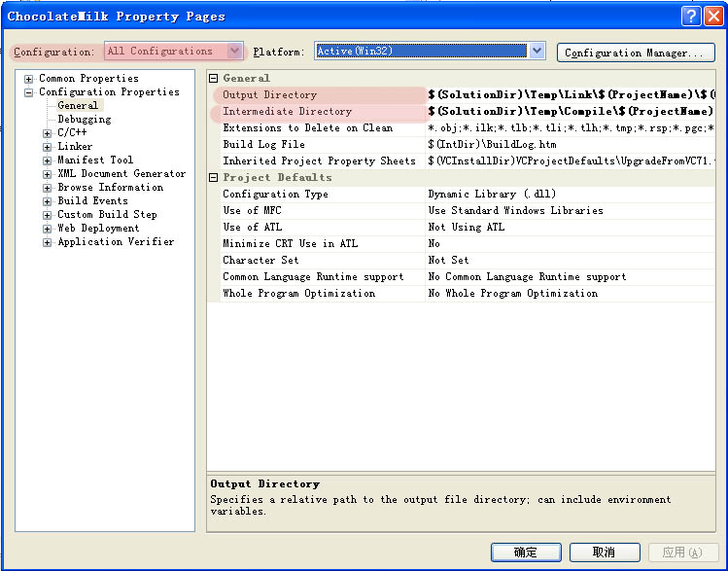Click the Help question mark title-bar button
The image size is (728, 571).
point(691,17)
